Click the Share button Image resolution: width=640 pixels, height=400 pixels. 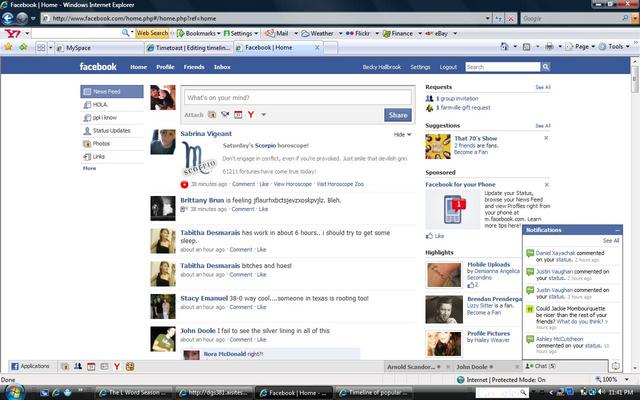pyautogui.click(x=398, y=115)
